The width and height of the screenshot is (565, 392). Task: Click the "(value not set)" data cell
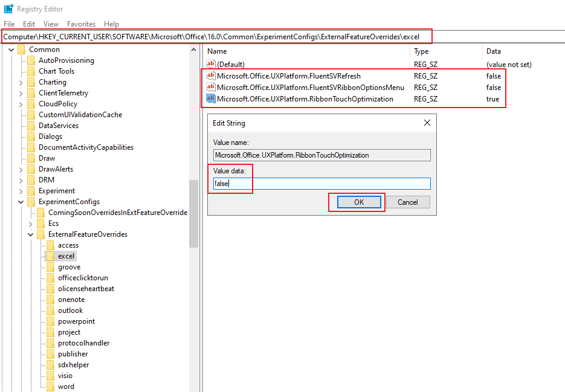click(x=509, y=65)
